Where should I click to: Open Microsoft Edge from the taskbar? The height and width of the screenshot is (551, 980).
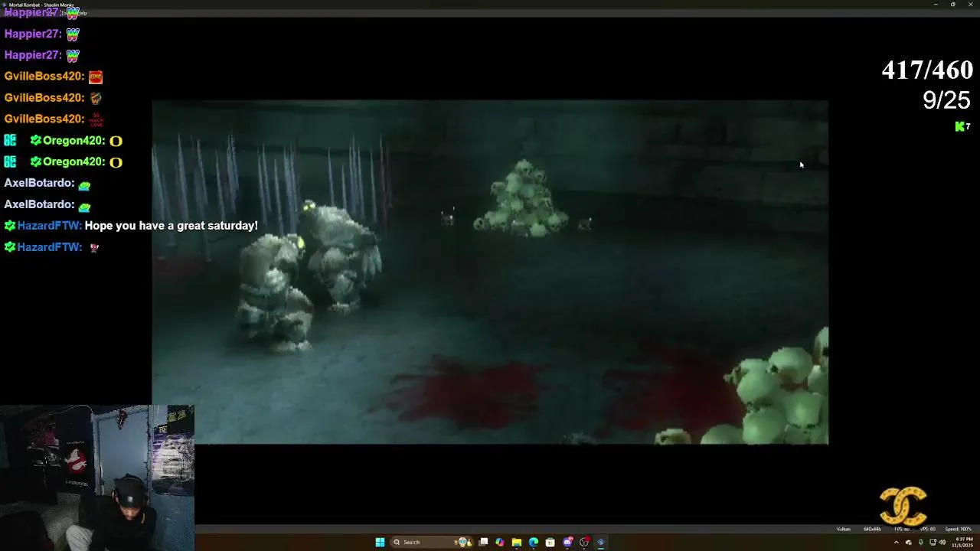click(x=534, y=542)
